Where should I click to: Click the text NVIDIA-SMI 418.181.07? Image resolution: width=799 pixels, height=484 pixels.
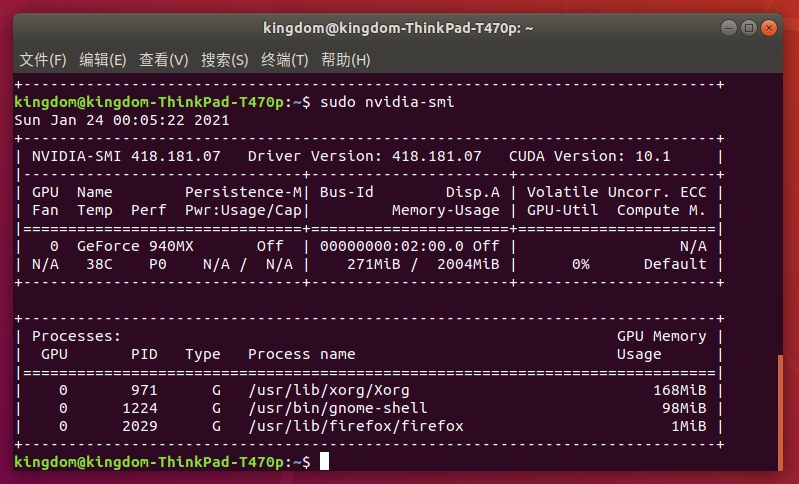pos(126,156)
